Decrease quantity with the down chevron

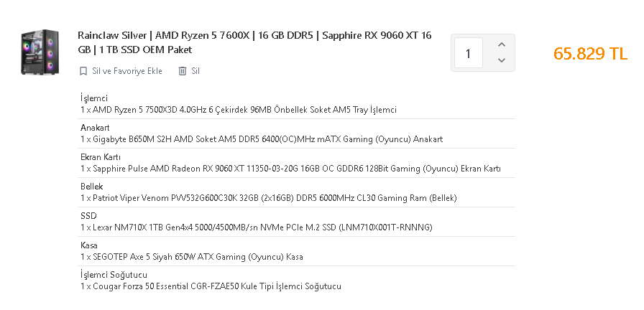501,60
